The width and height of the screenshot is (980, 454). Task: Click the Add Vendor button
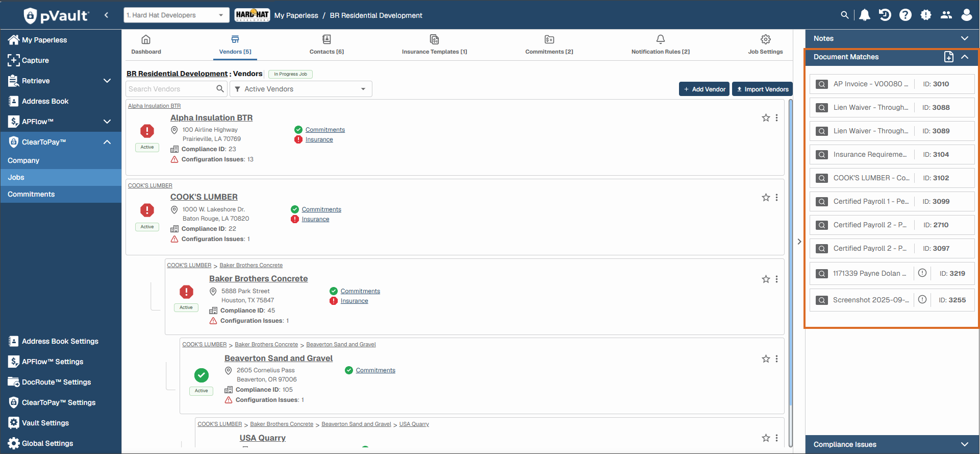click(x=705, y=89)
